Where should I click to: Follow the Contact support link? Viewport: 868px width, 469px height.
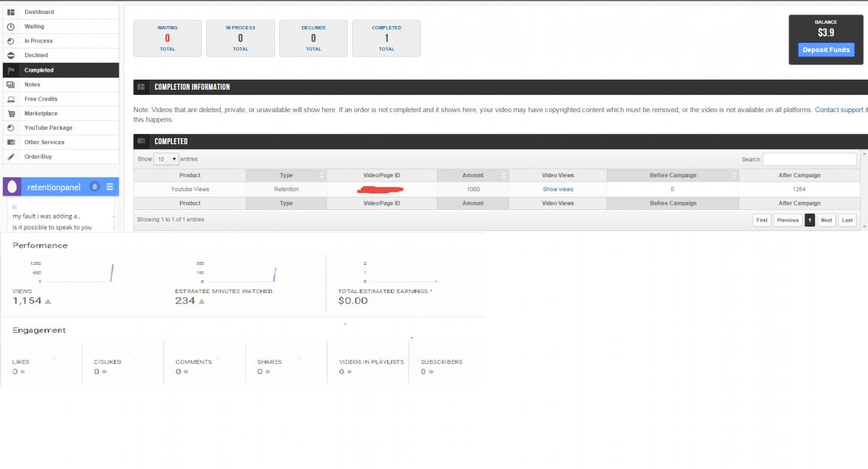[x=840, y=110]
